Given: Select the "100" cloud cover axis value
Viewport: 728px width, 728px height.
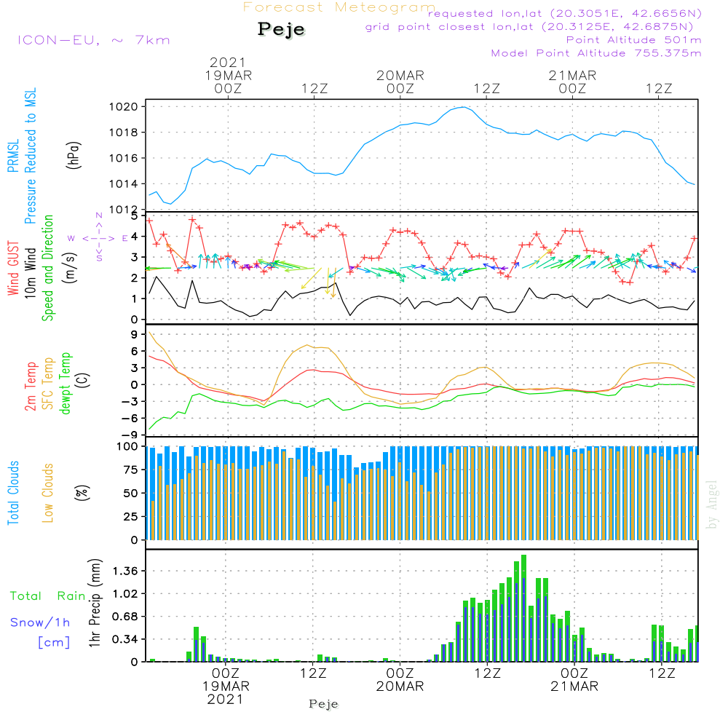Looking at the screenshot, I should point(127,447).
